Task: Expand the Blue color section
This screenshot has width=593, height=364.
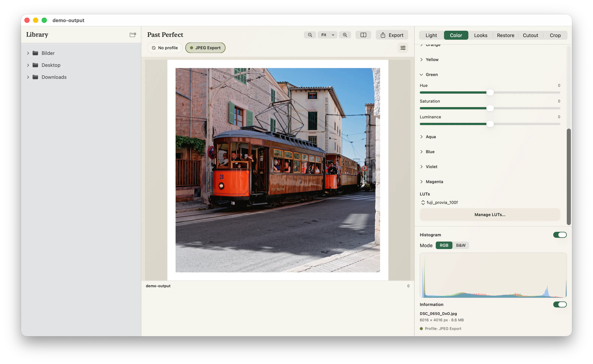Action: 422,152
